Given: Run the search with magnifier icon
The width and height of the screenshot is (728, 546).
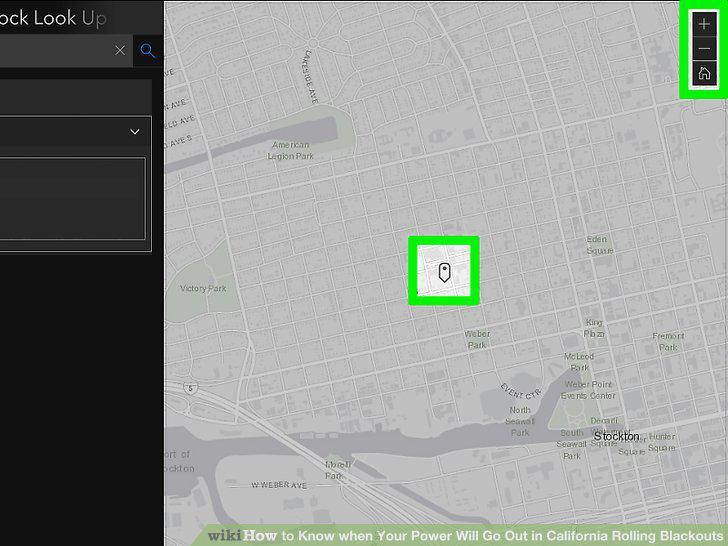Looking at the screenshot, I should coord(148,50).
